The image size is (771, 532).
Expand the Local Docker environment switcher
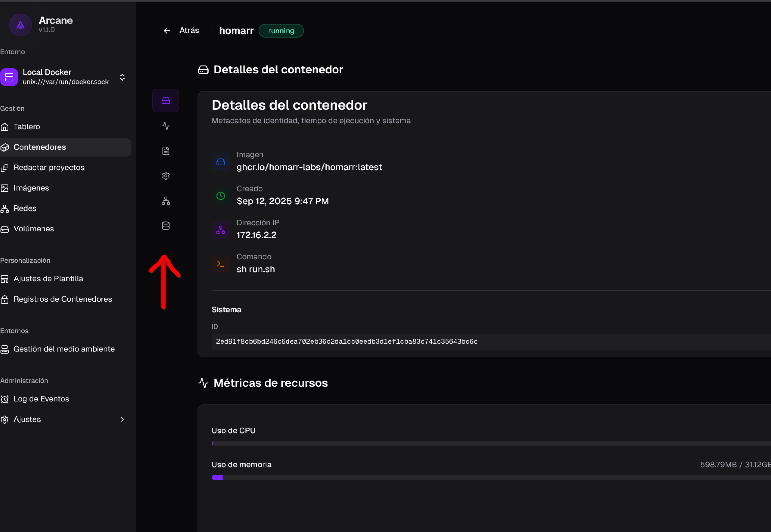(x=122, y=77)
